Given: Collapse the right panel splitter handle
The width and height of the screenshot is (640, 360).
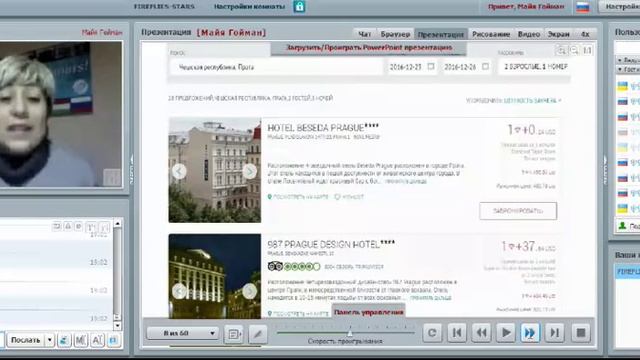Looking at the screenshot, I should coord(605,171).
